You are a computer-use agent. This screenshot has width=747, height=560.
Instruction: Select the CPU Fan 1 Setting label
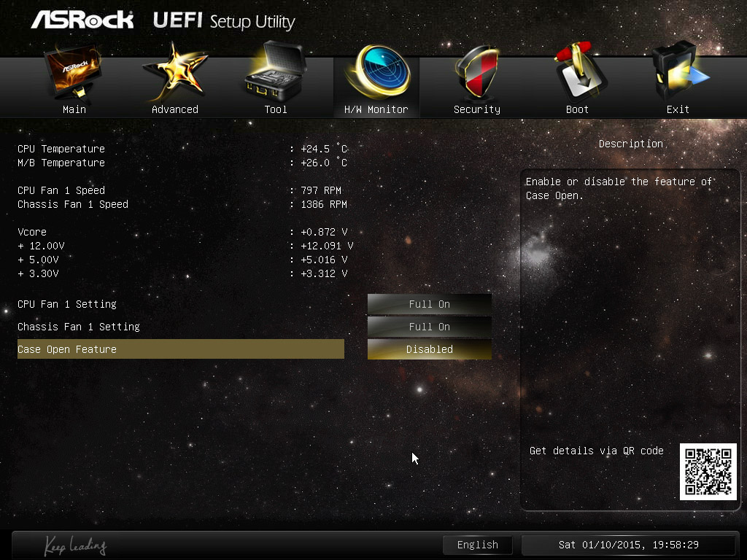pyautogui.click(x=67, y=304)
